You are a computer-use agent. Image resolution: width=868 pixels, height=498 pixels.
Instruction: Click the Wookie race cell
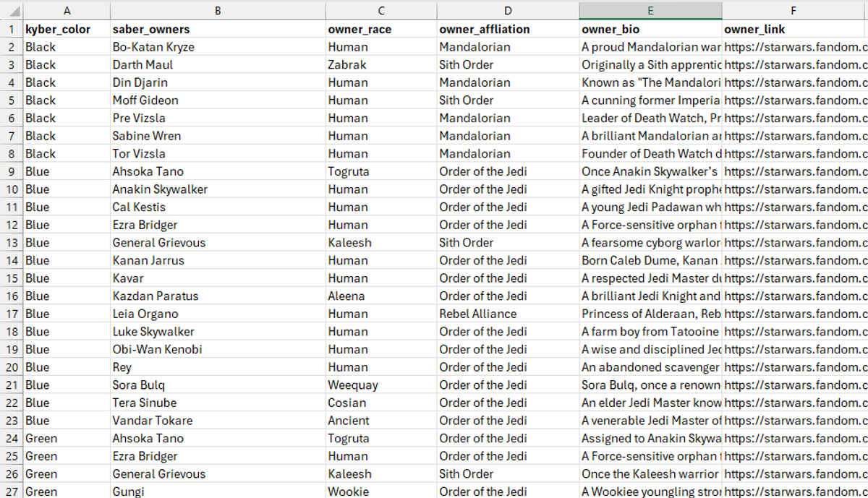pyautogui.click(x=381, y=491)
